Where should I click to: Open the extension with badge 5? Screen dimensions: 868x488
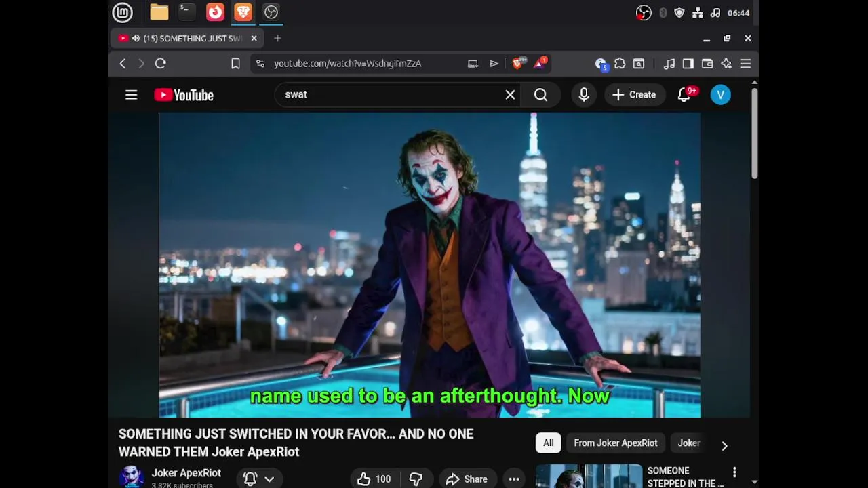(601, 64)
